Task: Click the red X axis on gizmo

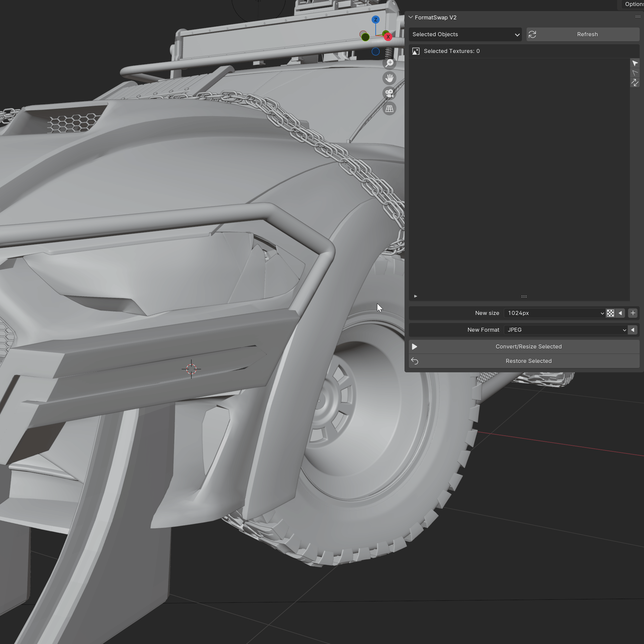Action: 388,37
